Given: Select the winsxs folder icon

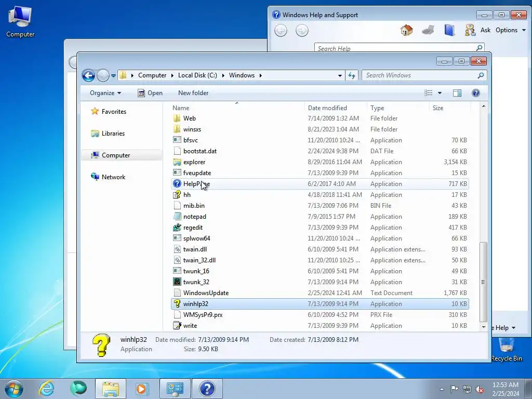Looking at the screenshot, I should tap(177, 129).
